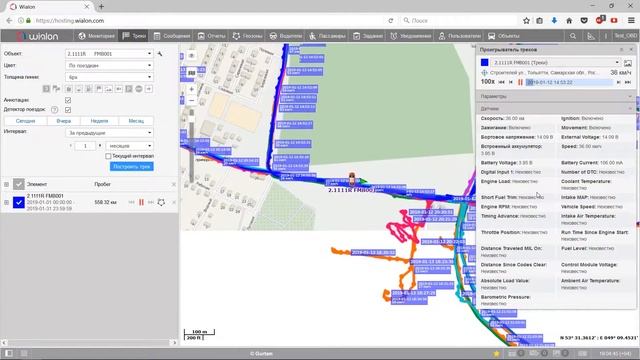Change the 100x playback speed
640x360 pixels.
tap(488, 82)
